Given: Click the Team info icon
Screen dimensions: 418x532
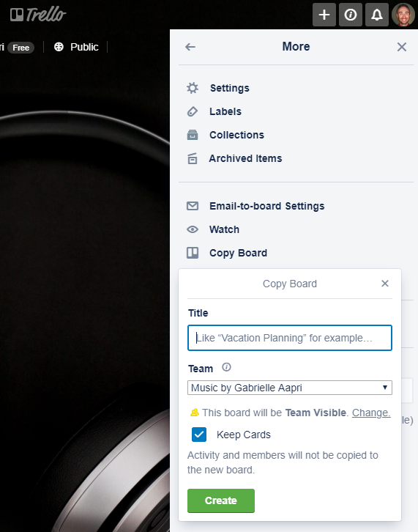Looking at the screenshot, I should (226, 367).
